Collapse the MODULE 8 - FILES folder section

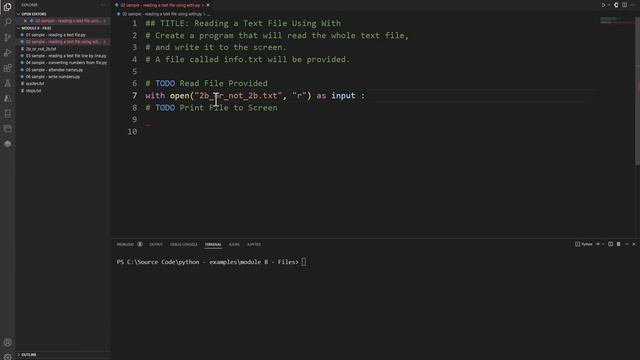coord(35,28)
